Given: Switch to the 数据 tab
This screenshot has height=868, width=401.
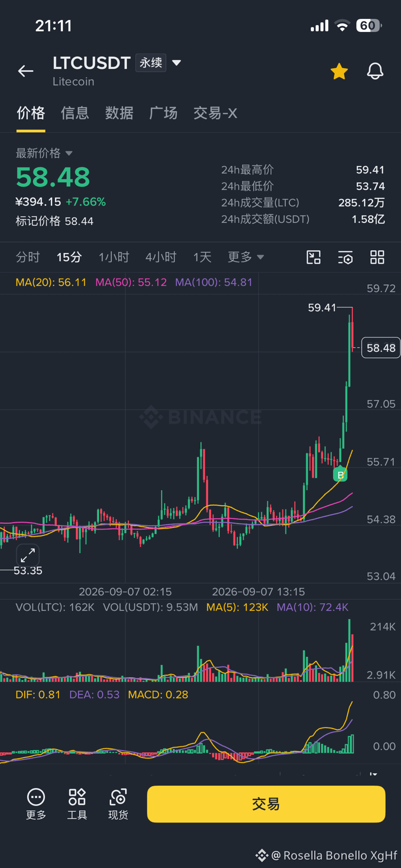Looking at the screenshot, I should click(119, 113).
